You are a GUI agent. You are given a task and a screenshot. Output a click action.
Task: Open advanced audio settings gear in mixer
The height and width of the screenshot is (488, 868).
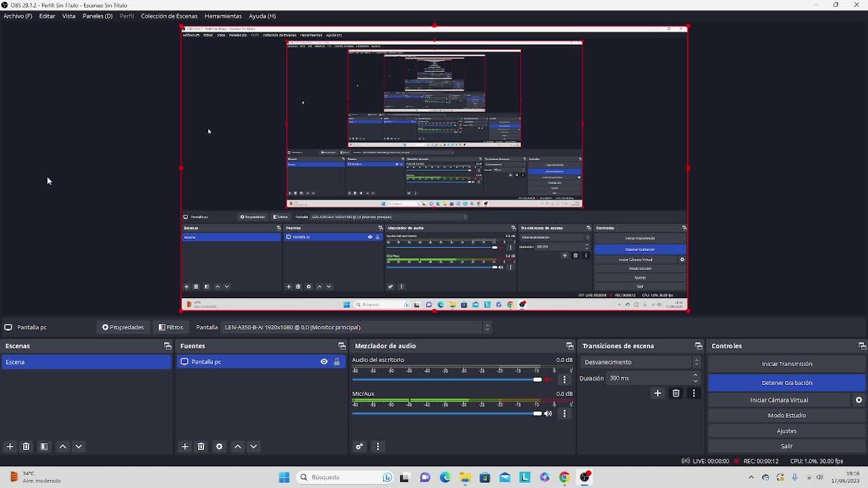click(359, 447)
